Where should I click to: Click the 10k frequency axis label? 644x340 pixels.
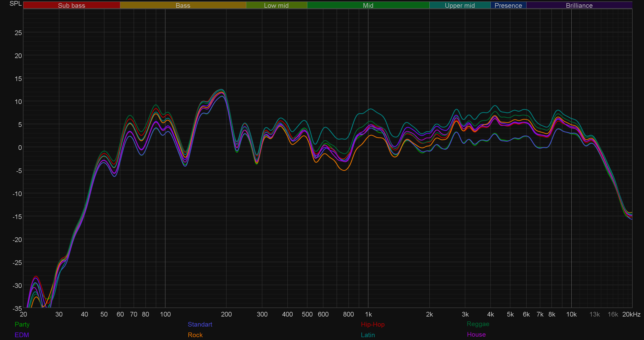click(571, 314)
